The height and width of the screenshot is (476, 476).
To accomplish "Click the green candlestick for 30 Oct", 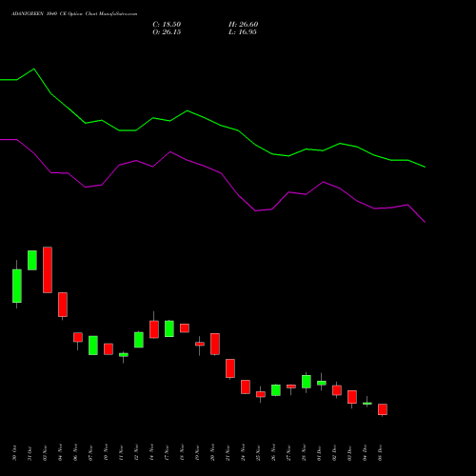I will [17, 286].
